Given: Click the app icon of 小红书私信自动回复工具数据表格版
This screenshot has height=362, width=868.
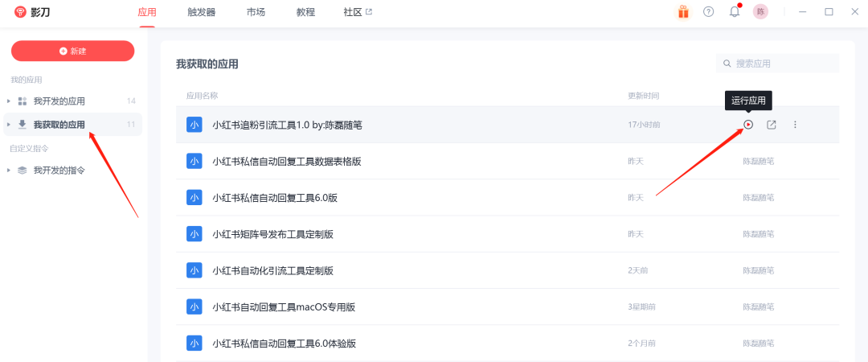Looking at the screenshot, I should pyautogui.click(x=194, y=162).
